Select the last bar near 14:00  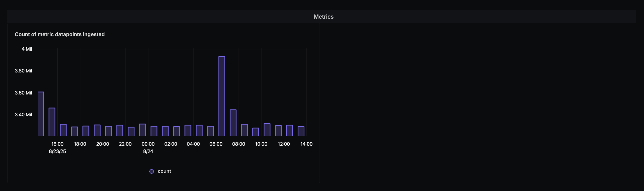click(x=301, y=131)
